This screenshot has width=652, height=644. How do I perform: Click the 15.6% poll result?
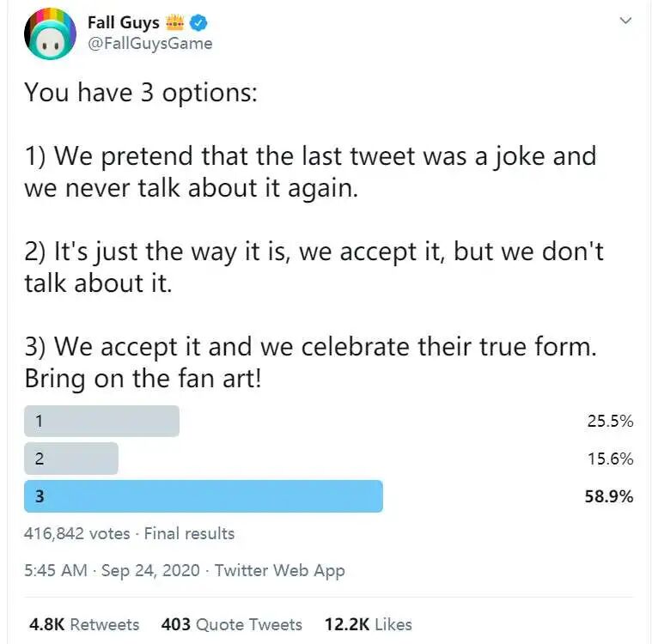pyautogui.click(x=610, y=459)
